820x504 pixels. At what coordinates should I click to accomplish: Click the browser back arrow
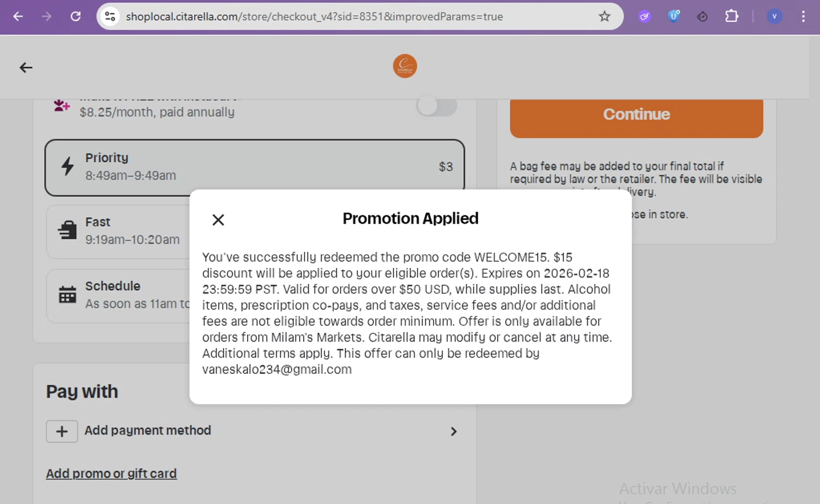point(18,16)
